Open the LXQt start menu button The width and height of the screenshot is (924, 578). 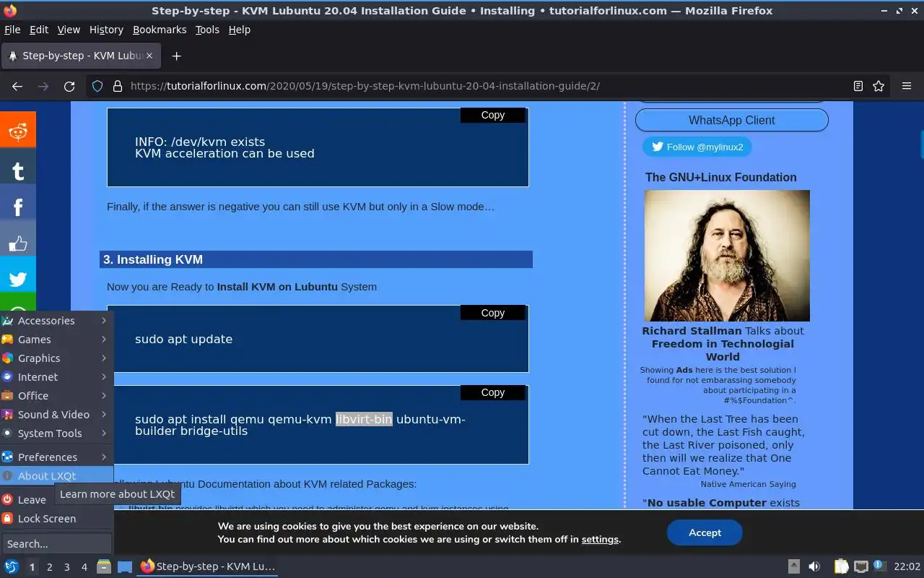tap(12, 567)
